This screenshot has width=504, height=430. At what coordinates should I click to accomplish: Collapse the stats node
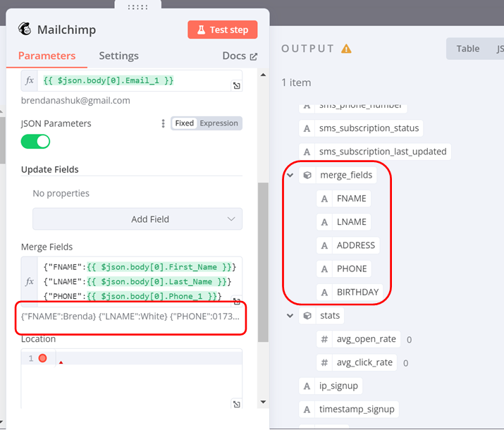[290, 316]
